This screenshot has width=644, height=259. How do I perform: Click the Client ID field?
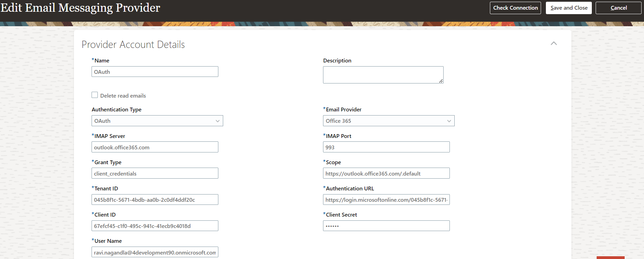pyautogui.click(x=155, y=226)
